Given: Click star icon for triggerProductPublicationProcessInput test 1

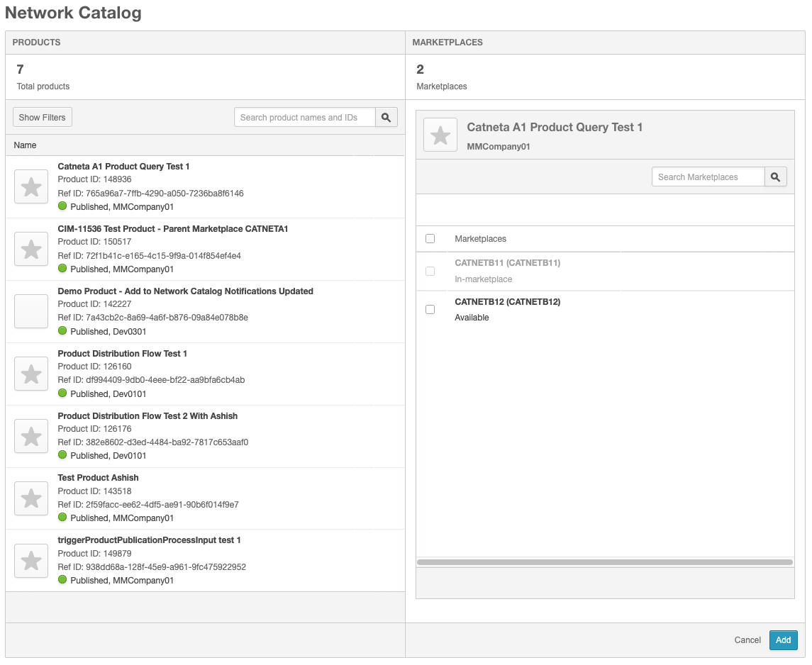Looking at the screenshot, I should click(x=31, y=561).
